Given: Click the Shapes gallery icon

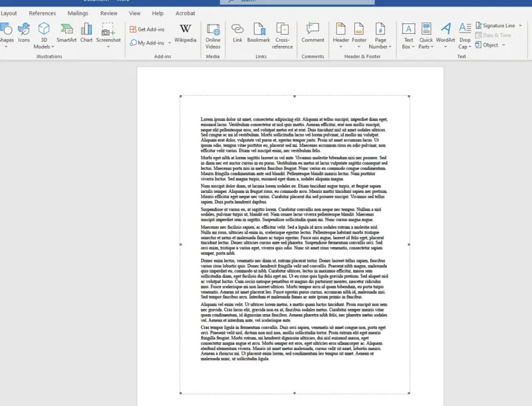Looking at the screenshot, I should pyautogui.click(x=6, y=29).
